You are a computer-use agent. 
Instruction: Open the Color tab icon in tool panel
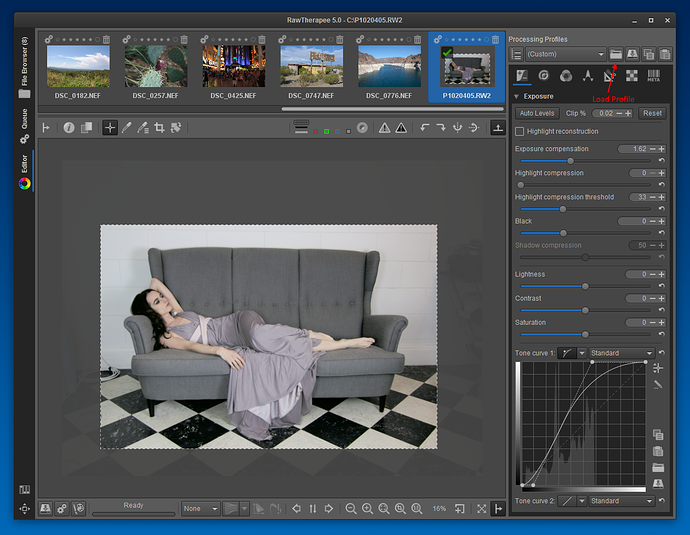(x=565, y=76)
